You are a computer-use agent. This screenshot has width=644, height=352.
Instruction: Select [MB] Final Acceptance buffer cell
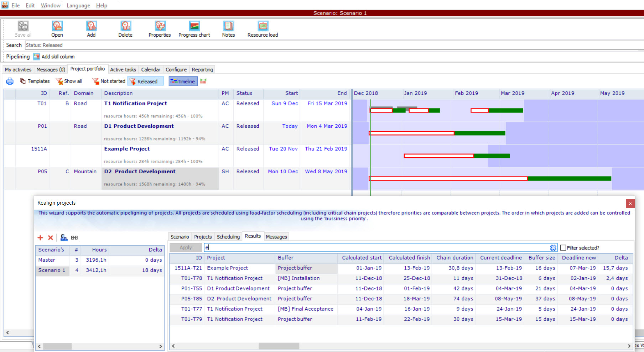point(306,309)
